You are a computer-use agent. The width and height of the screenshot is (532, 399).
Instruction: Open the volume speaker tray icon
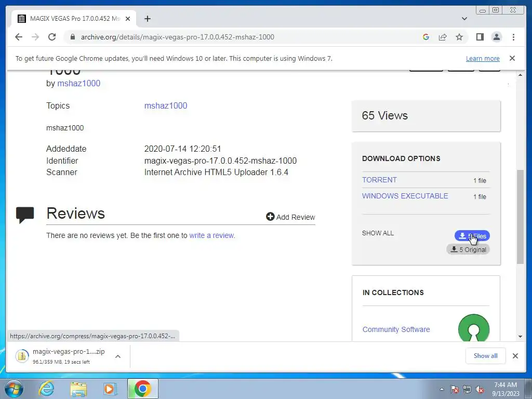coord(480,389)
